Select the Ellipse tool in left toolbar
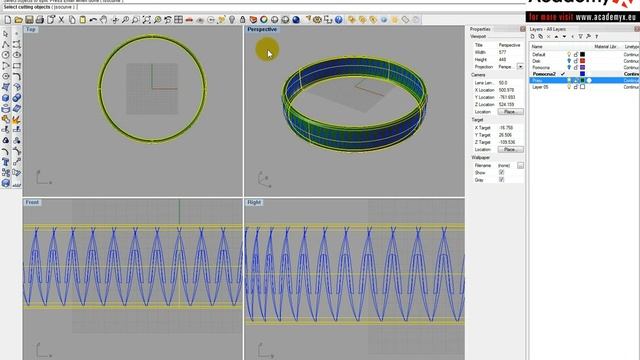Viewport: 640px width, 360px height. (x=16, y=55)
